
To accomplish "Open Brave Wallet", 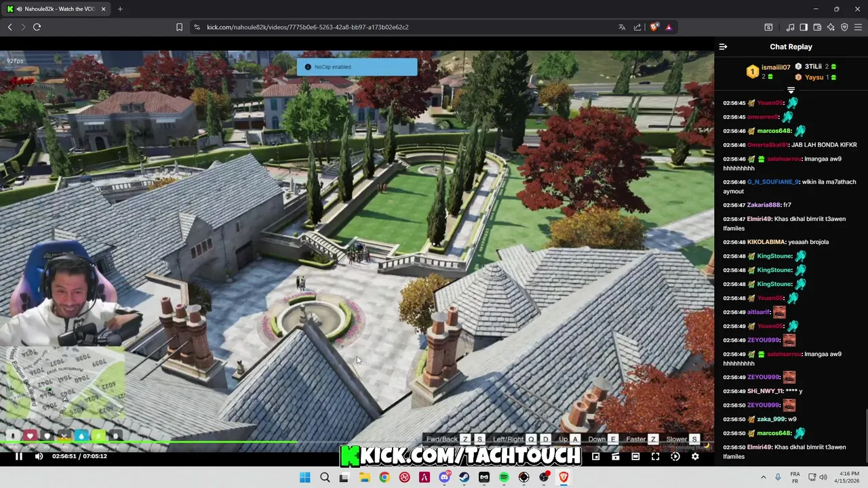I will click(x=817, y=27).
